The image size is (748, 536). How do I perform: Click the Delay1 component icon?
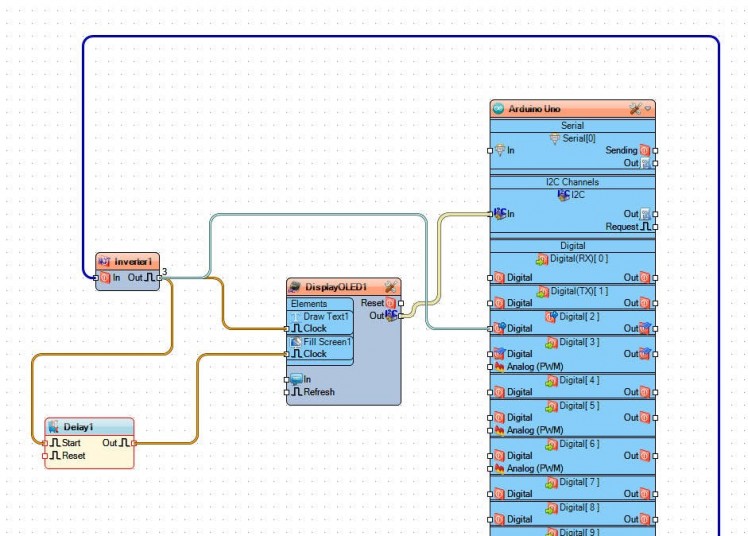53,427
